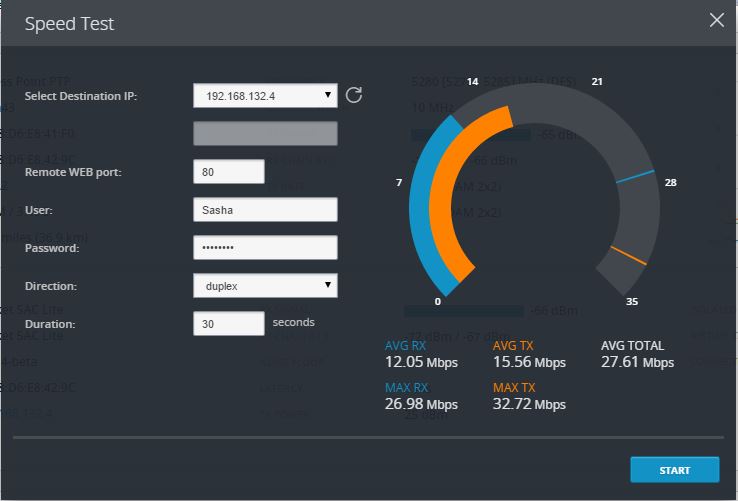Expand the Direction duplex dropdown

pyautogui.click(x=265, y=286)
